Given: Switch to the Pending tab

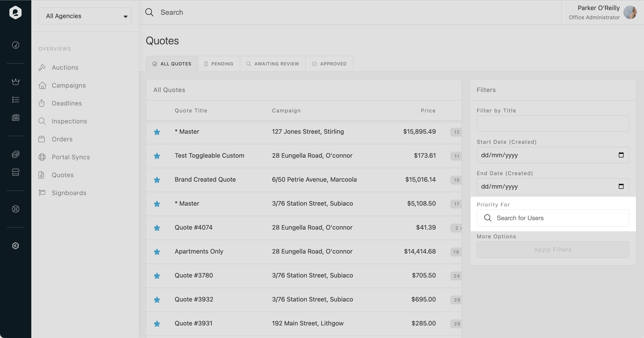Looking at the screenshot, I should [219, 64].
